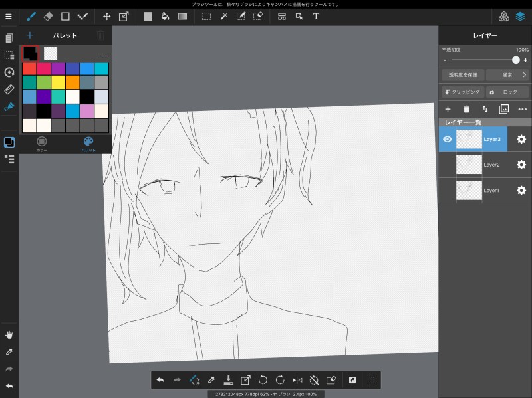Select the Eyedropper in left sidebar
The image size is (532, 398).
coord(9,352)
